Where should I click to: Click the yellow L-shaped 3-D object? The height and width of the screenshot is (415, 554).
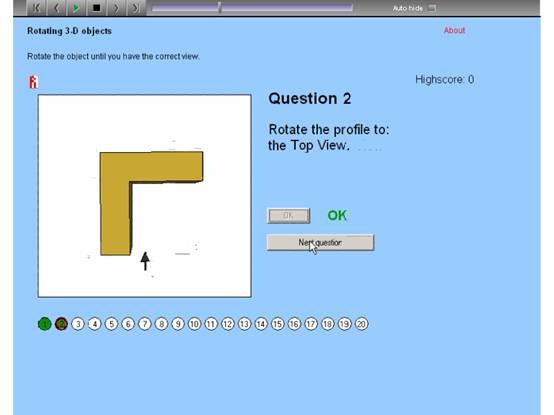pos(151,203)
